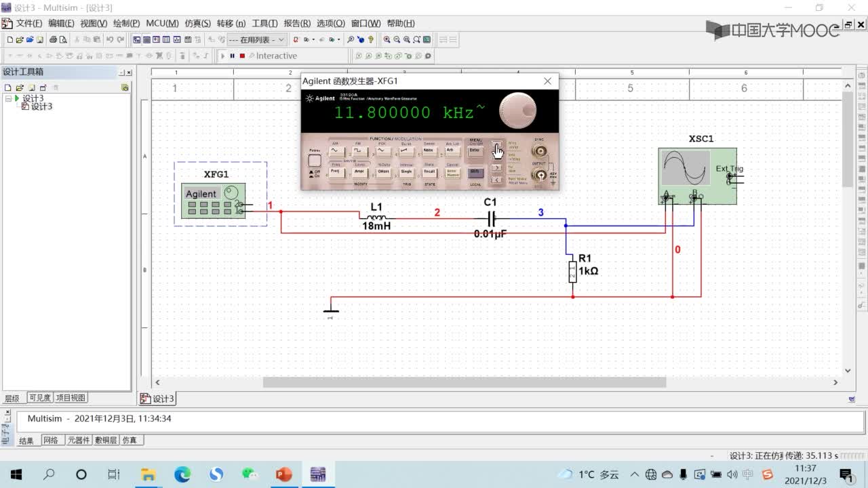Select the 设计3 document tab
The height and width of the screenshot is (488, 868).
[157, 399]
